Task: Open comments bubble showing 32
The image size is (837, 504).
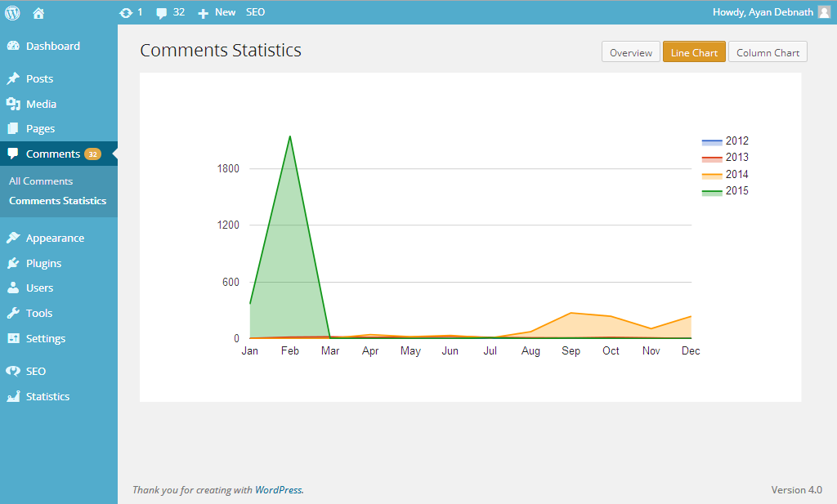Action: (170, 12)
